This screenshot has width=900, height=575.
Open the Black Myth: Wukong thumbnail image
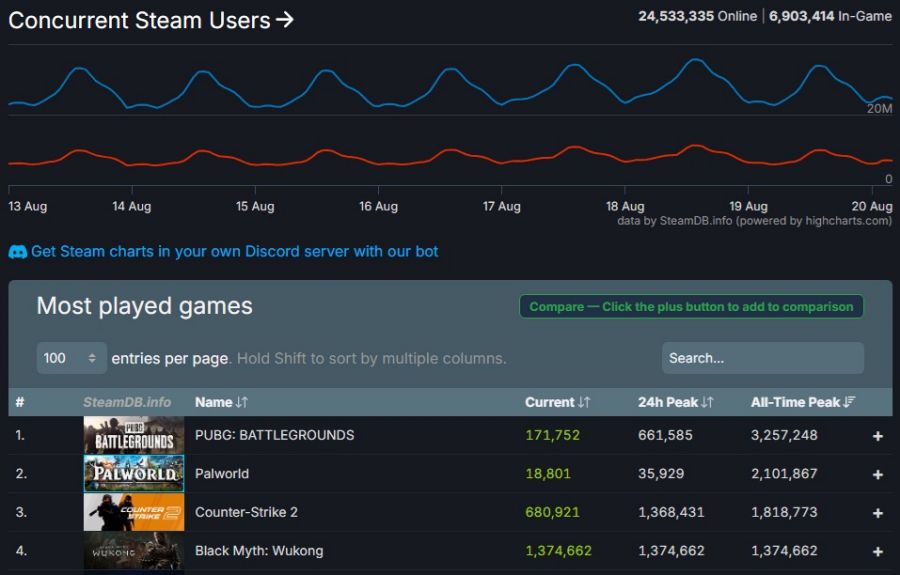click(x=134, y=550)
